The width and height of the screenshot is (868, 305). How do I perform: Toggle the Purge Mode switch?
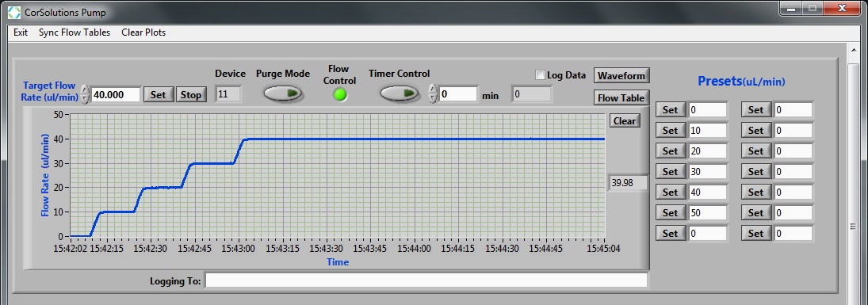283,93
